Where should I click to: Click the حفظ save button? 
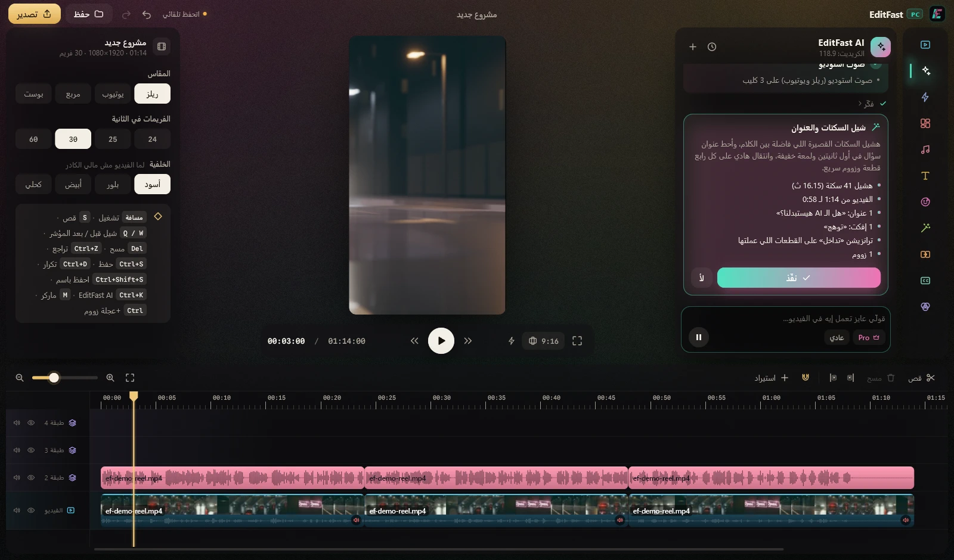[x=89, y=14]
